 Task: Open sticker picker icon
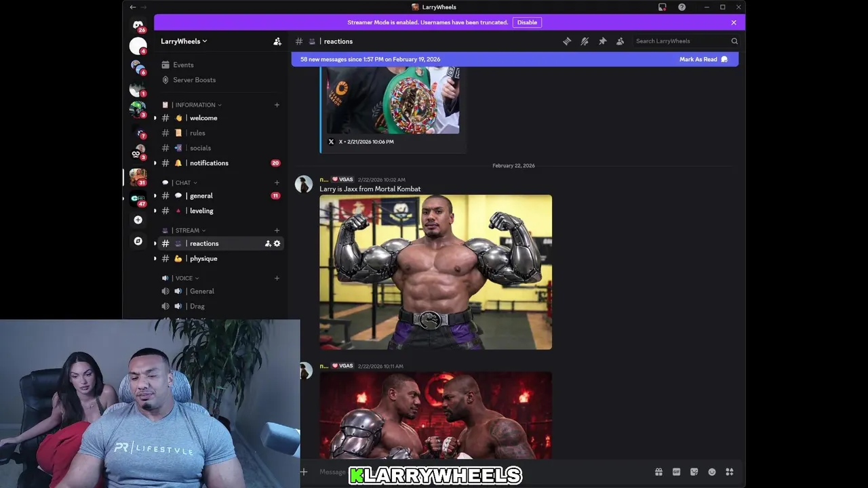click(694, 472)
